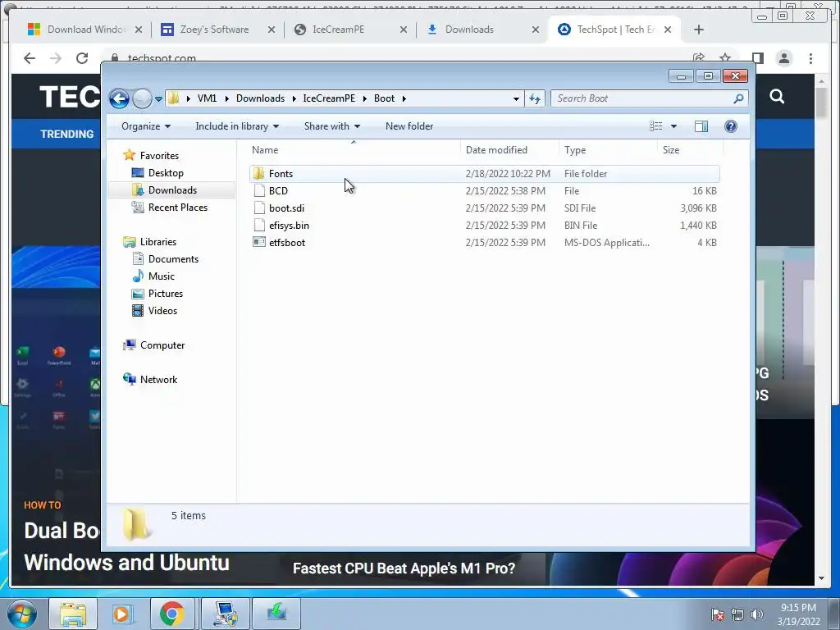Click Chrome back arrow
Viewport: 840px width, 630px height.
pyautogui.click(x=30, y=58)
